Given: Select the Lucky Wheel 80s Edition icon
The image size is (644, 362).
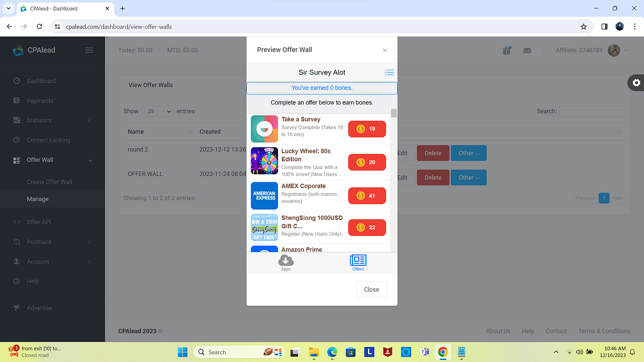Looking at the screenshot, I should [x=264, y=160].
